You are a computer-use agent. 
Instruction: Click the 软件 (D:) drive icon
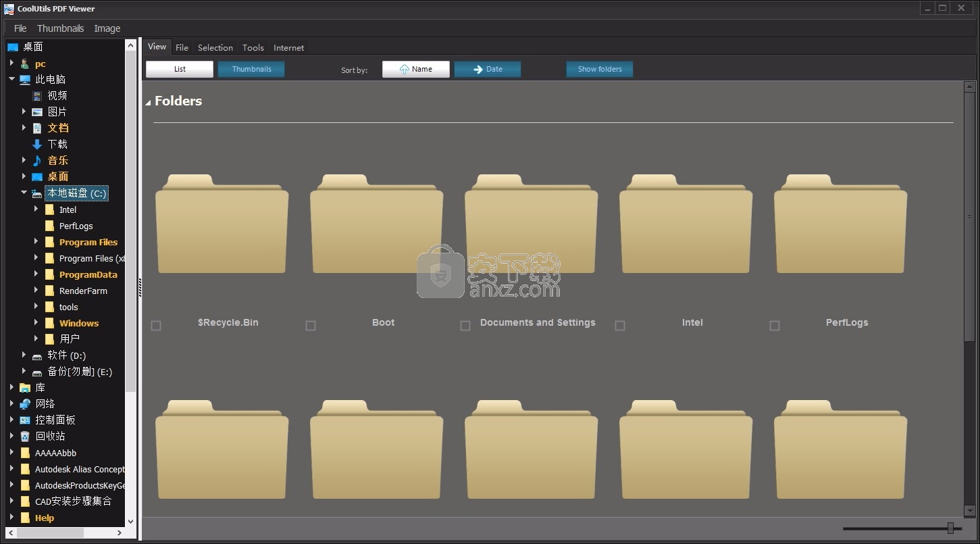(37, 355)
